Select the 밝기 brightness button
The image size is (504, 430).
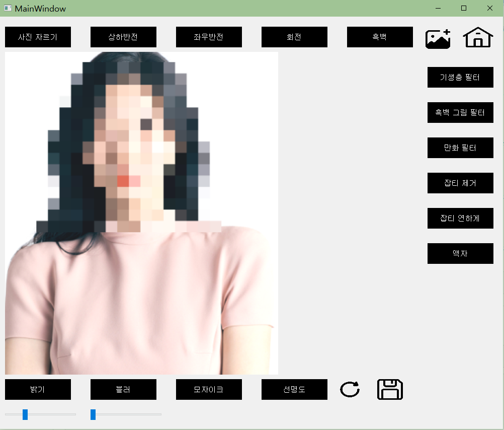[38, 389]
